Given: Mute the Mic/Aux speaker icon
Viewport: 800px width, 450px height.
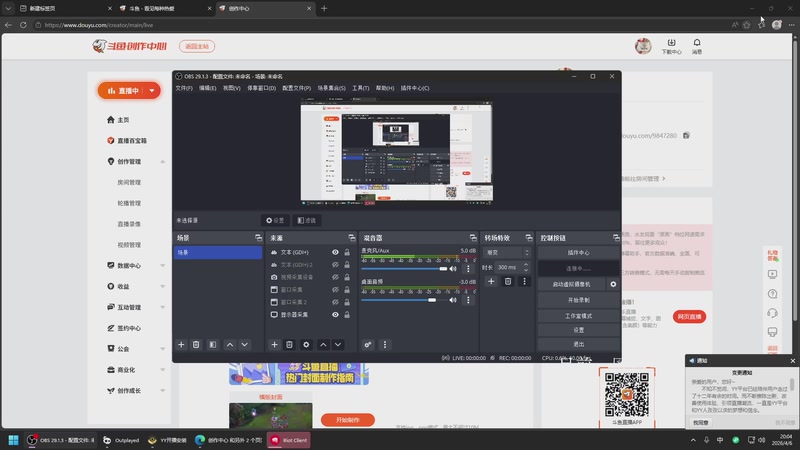Looking at the screenshot, I should pyautogui.click(x=453, y=268).
